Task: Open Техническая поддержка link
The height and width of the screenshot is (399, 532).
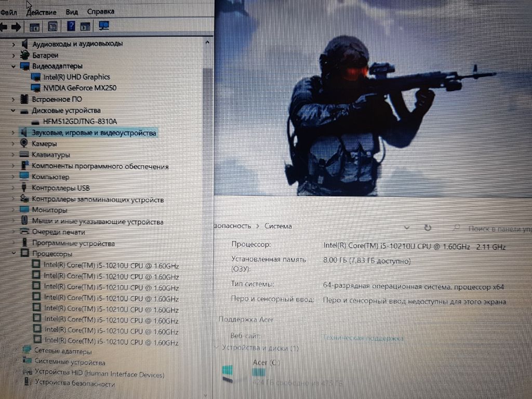Action: 363,338
